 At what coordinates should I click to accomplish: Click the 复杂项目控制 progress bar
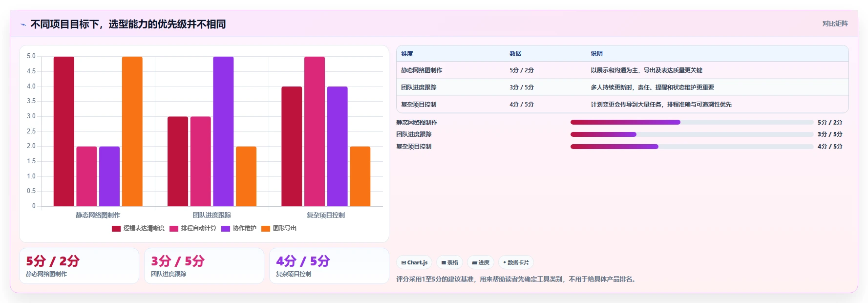tap(692, 147)
